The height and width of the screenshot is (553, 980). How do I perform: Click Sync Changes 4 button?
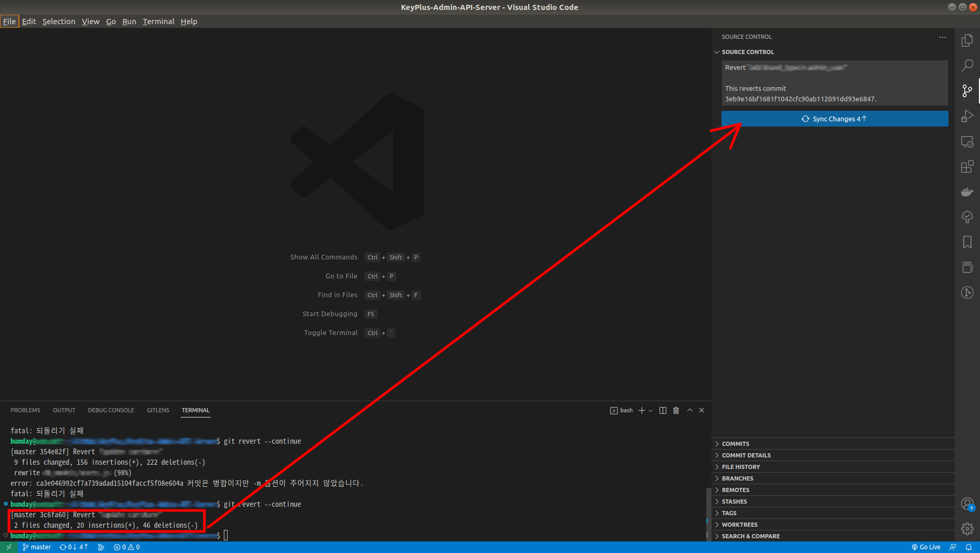[x=834, y=119]
